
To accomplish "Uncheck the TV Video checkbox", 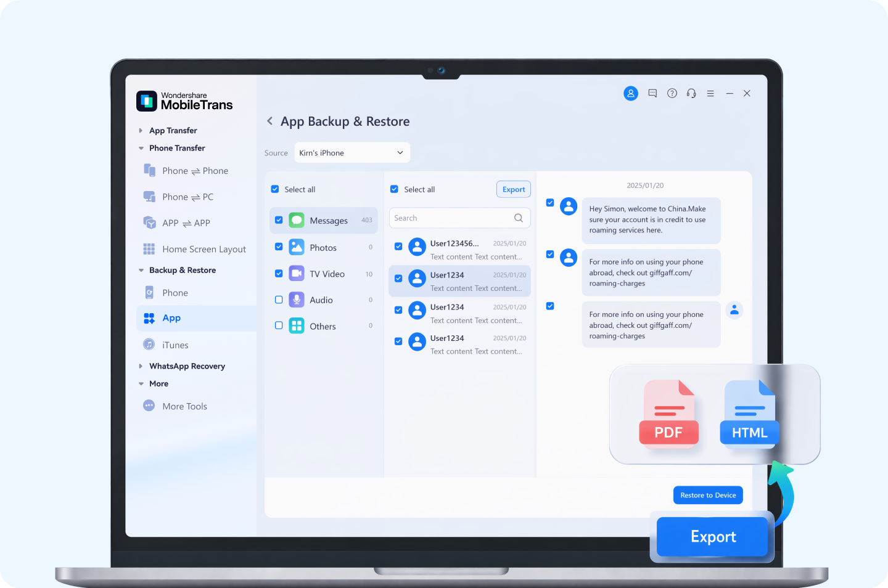I will pos(279,274).
